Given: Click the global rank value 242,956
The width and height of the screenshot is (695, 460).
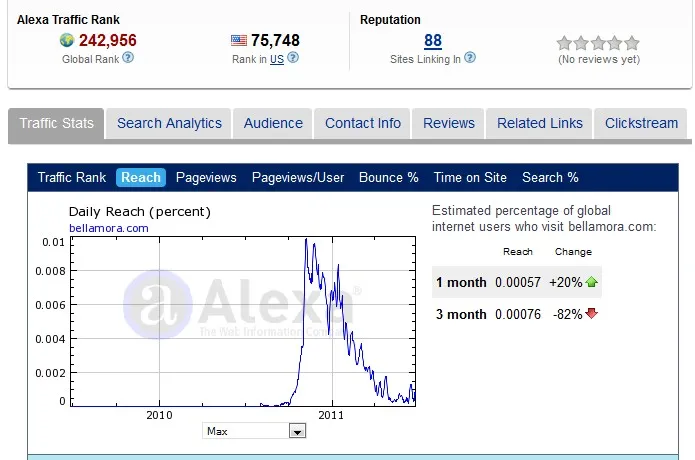Looking at the screenshot, I should (x=108, y=40).
